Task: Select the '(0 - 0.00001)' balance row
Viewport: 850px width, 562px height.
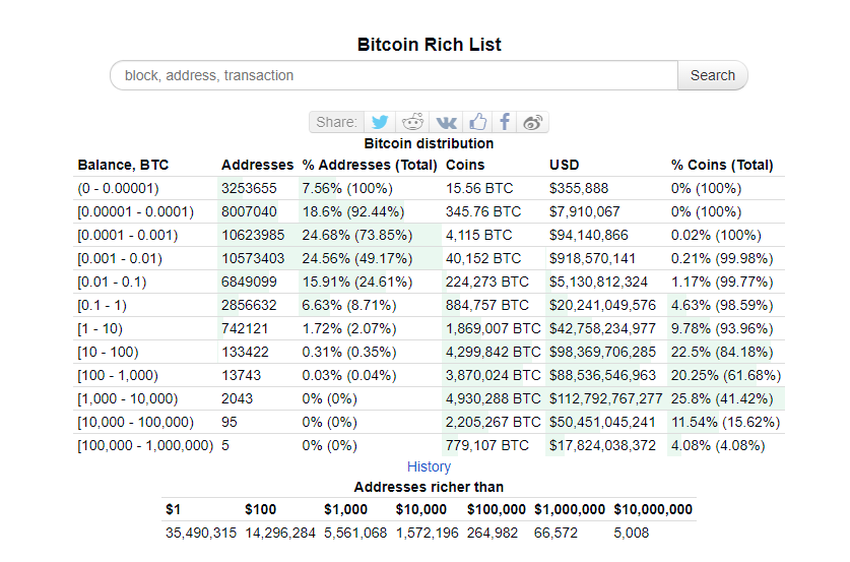Action: click(x=429, y=188)
